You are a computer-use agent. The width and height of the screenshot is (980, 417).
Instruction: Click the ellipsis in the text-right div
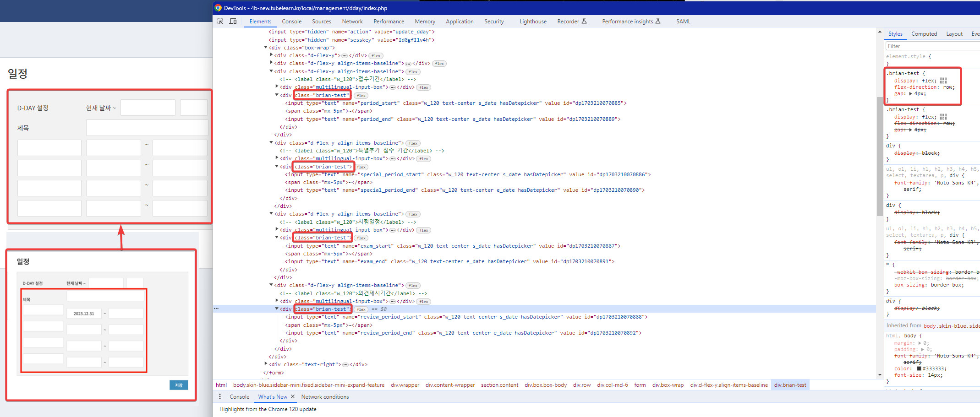pyautogui.click(x=345, y=365)
